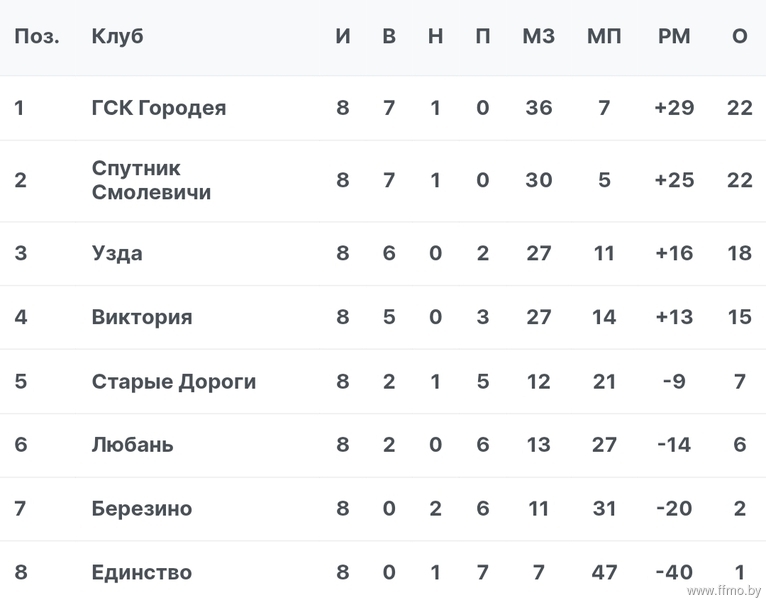Select the 47 goals conceded cell
Viewport: 766px width, 600px height.
604,572
